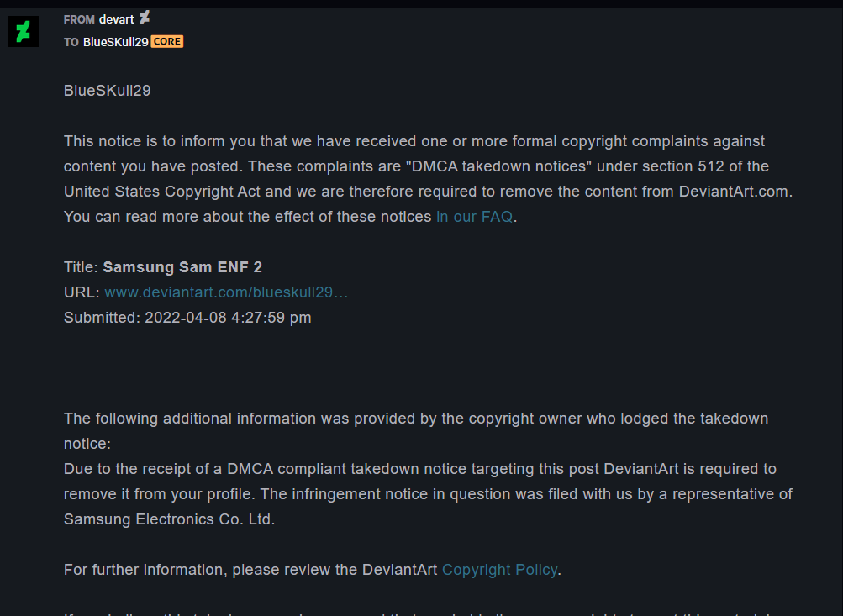Click the quoted "DMCA takedown notices" text
This screenshot has width=843, height=616.
click(498, 166)
